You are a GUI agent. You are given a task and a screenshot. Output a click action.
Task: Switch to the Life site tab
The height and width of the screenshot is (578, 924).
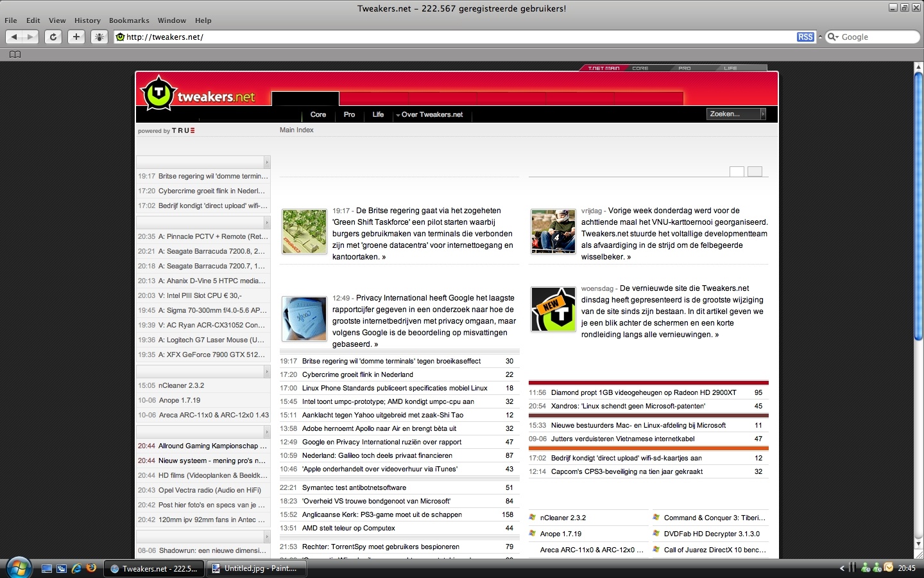click(378, 114)
